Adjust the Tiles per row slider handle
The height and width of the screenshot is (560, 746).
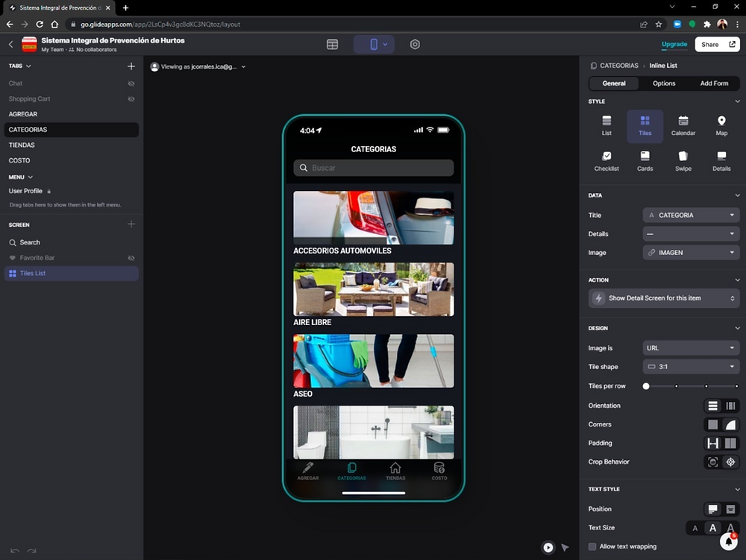645,386
